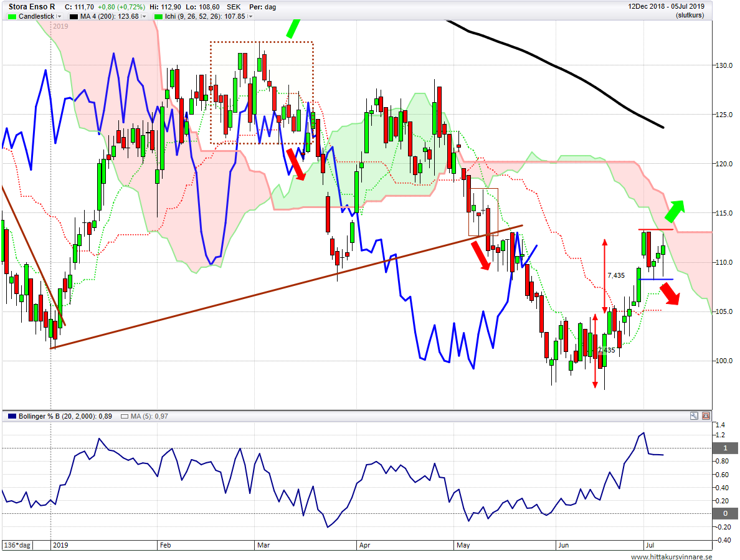Click the 130.0 price axis label
The height and width of the screenshot is (560, 740).
coord(724,65)
